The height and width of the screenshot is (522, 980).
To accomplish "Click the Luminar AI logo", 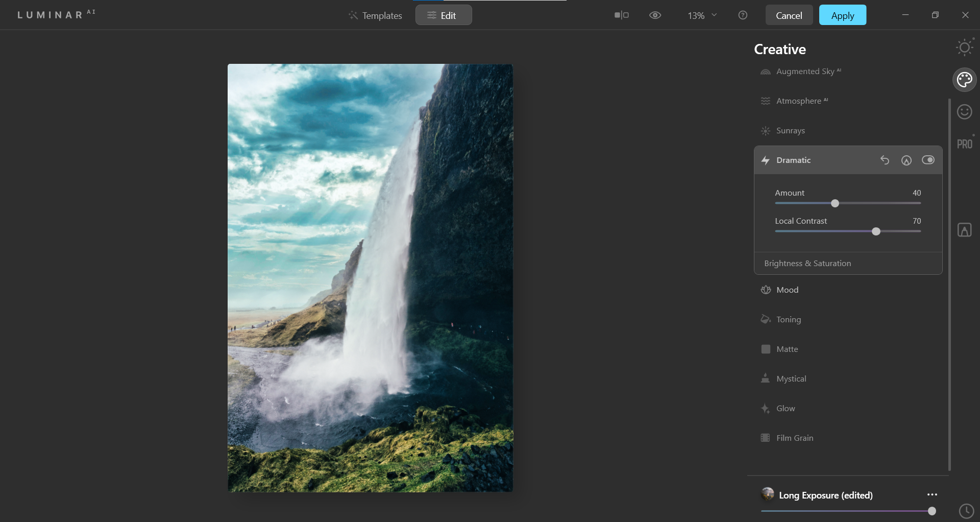I will coord(56,14).
